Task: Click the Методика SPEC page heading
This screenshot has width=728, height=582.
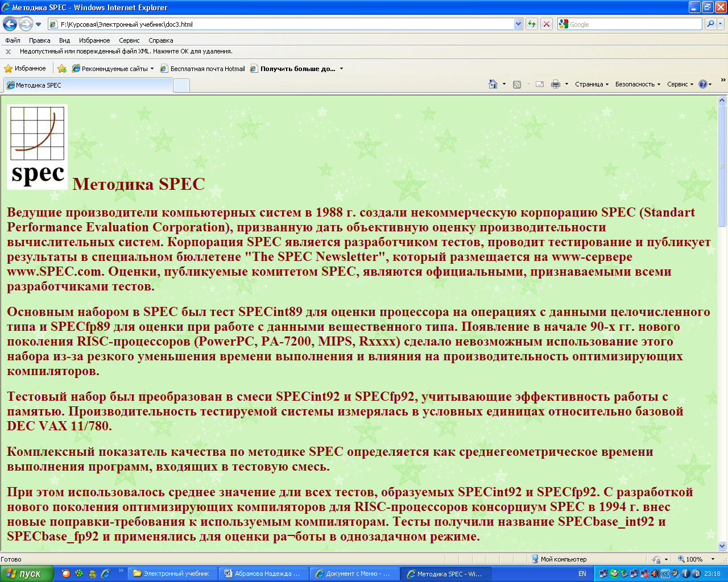Action: (139, 184)
